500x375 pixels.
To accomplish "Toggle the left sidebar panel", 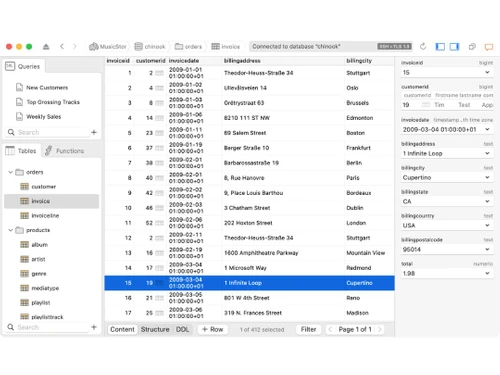I will pyautogui.click(x=440, y=47).
